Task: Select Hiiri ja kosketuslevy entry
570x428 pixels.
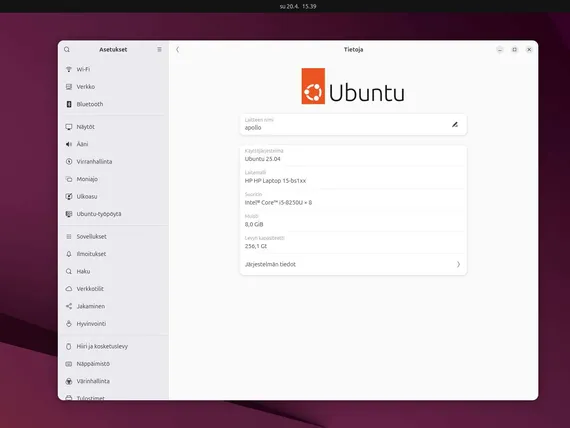Action: point(113,346)
